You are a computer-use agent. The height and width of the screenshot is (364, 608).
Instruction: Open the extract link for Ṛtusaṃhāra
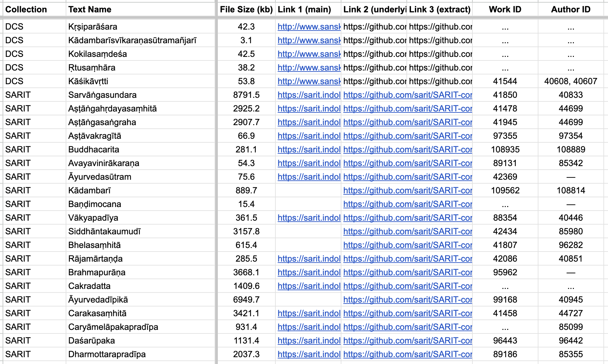click(x=440, y=68)
